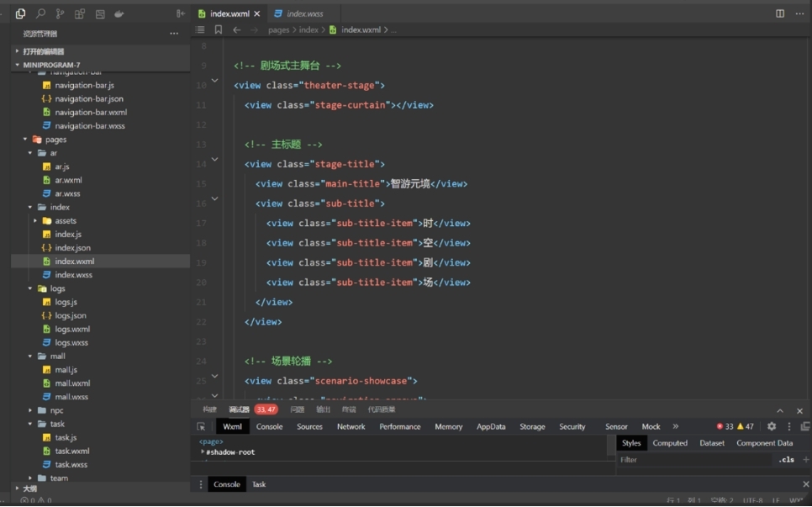Open the explorer panel more-options ellipsis
The height and width of the screenshot is (507, 812).
(x=174, y=34)
